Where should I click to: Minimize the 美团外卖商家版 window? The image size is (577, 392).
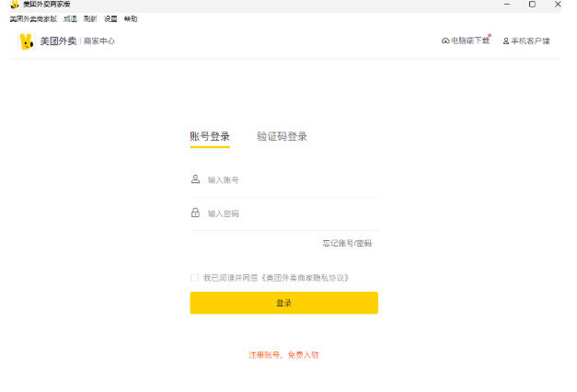[x=507, y=4]
